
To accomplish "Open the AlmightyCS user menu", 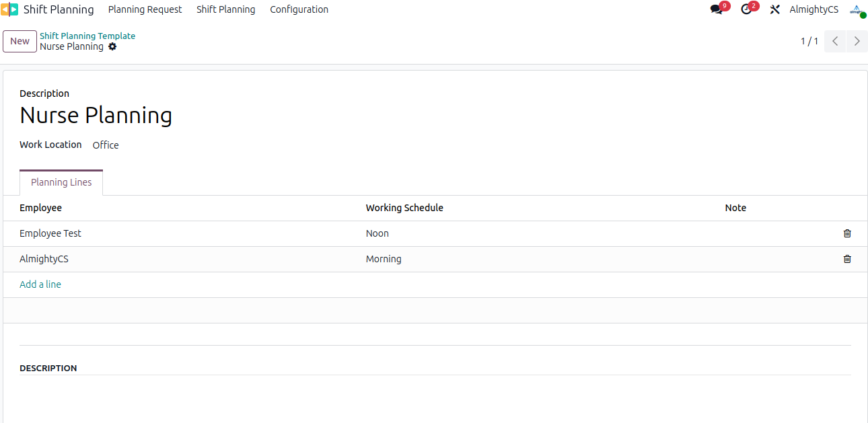I will click(813, 9).
